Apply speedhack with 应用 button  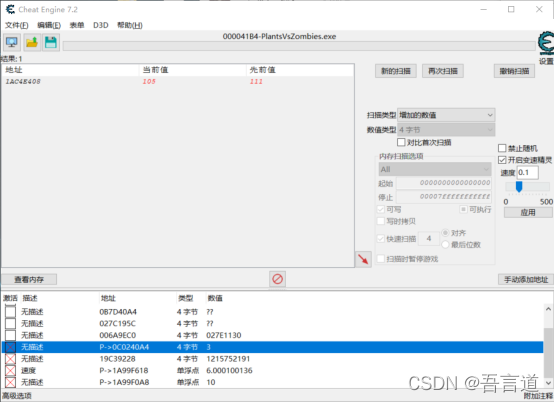528,212
